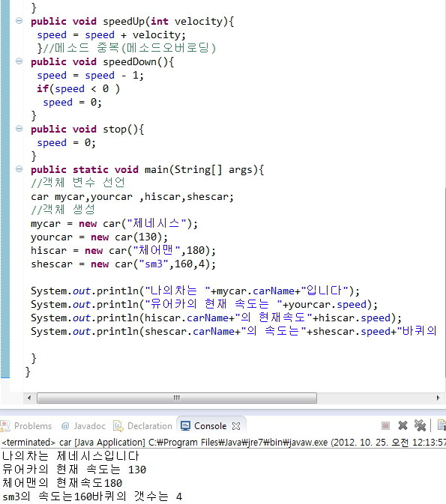Click 'car mycar,yourcar ,hiscar,shescar;' declaration
Image resolution: width=446 pixels, height=504 pixels.
(x=132, y=196)
